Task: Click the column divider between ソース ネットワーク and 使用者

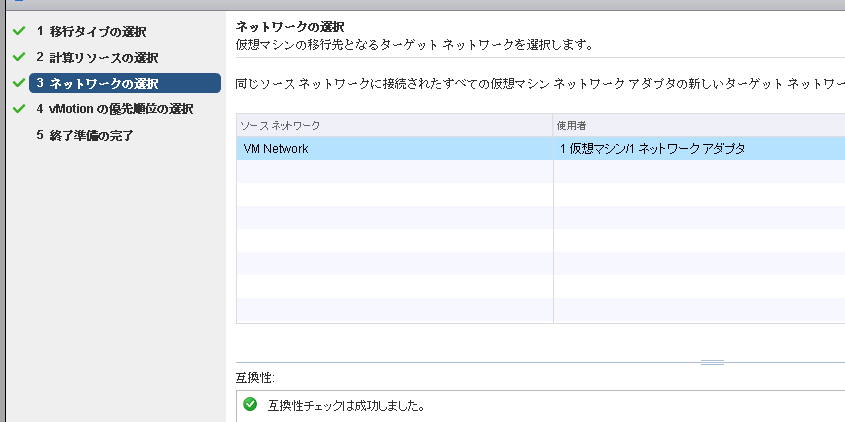Action: click(x=553, y=125)
